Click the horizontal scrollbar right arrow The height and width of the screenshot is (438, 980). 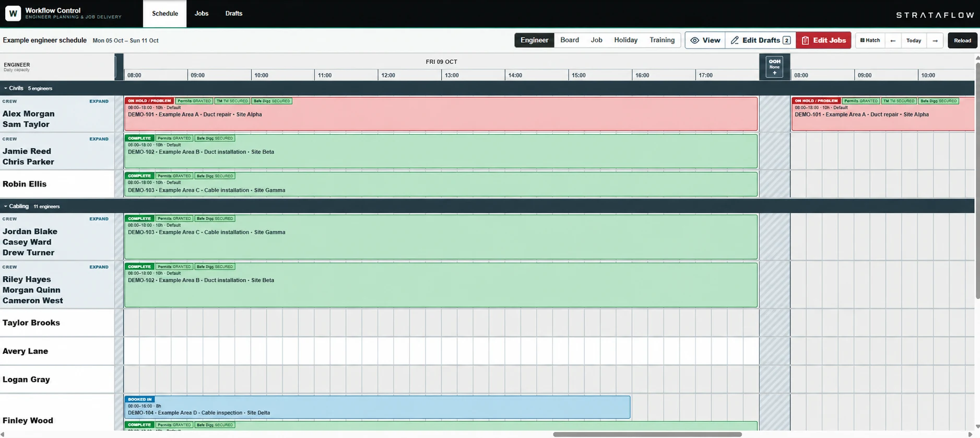click(x=970, y=434)
